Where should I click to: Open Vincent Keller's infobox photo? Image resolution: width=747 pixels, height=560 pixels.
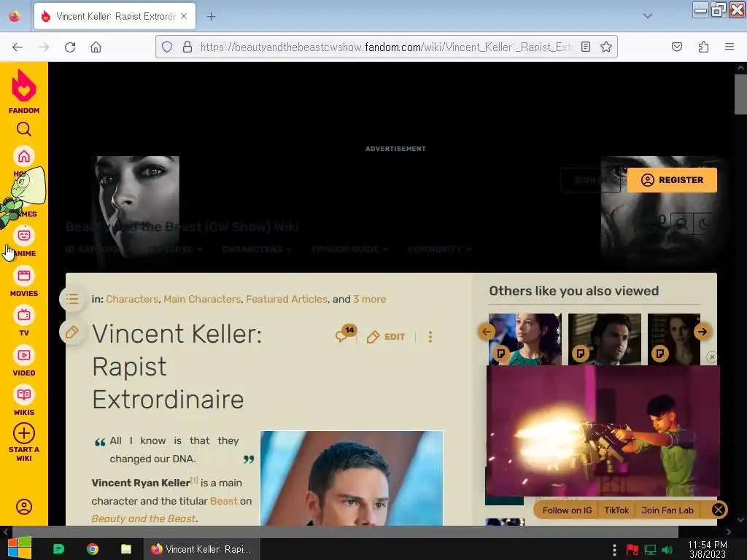click(352, 478)
